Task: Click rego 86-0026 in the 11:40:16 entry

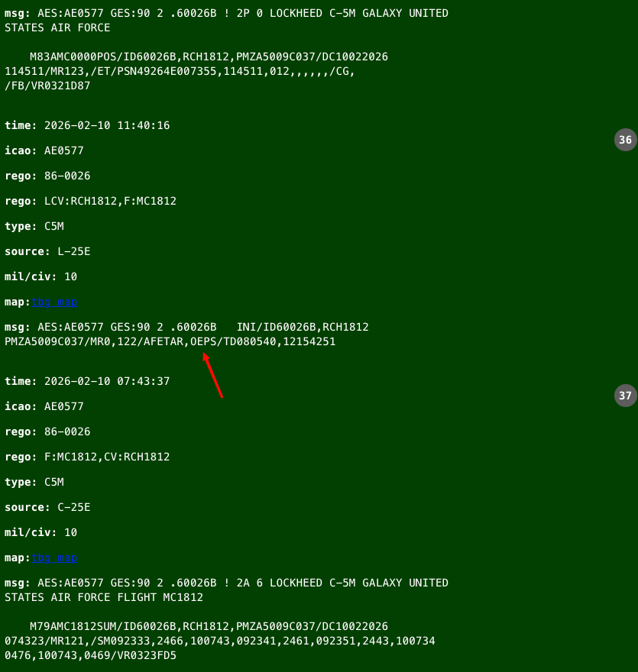Action: click(x=67, y=176)
